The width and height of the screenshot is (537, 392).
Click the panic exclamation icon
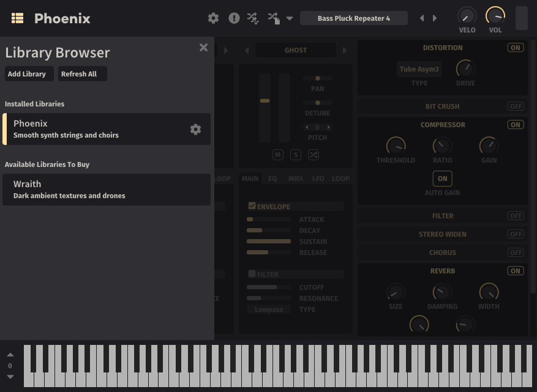tap(235, 18)
